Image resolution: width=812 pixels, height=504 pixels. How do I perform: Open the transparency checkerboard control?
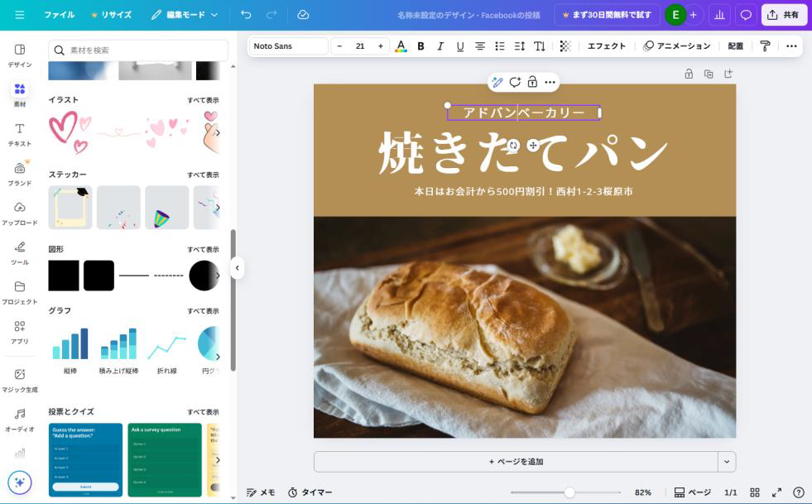coord(565,46)
